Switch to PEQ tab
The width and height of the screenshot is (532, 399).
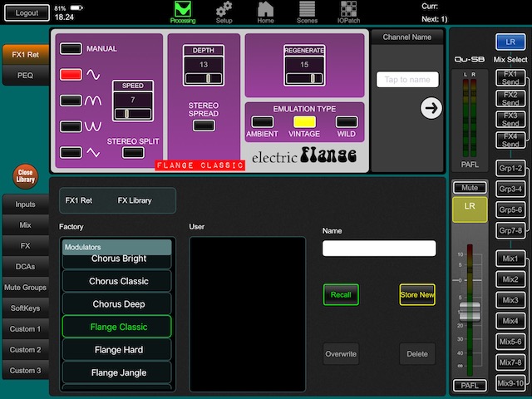pos(26,76)
